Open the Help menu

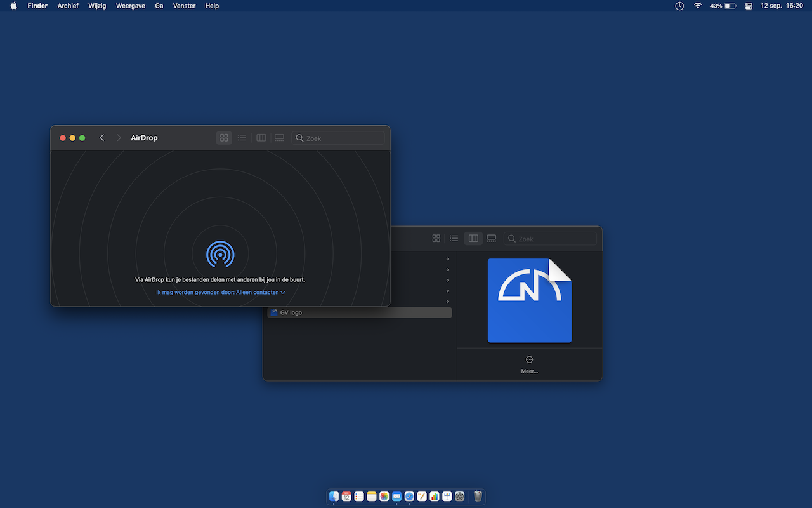point(212,6)
